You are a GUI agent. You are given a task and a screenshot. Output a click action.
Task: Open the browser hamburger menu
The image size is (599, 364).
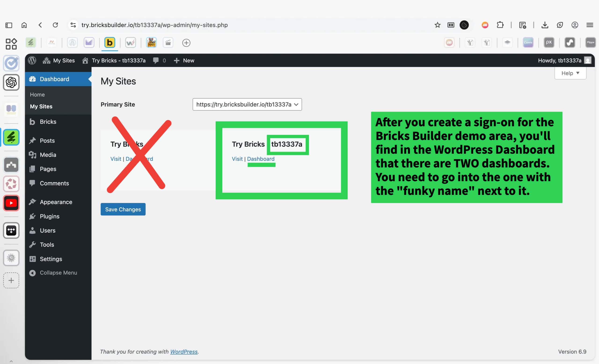(590, 25)
